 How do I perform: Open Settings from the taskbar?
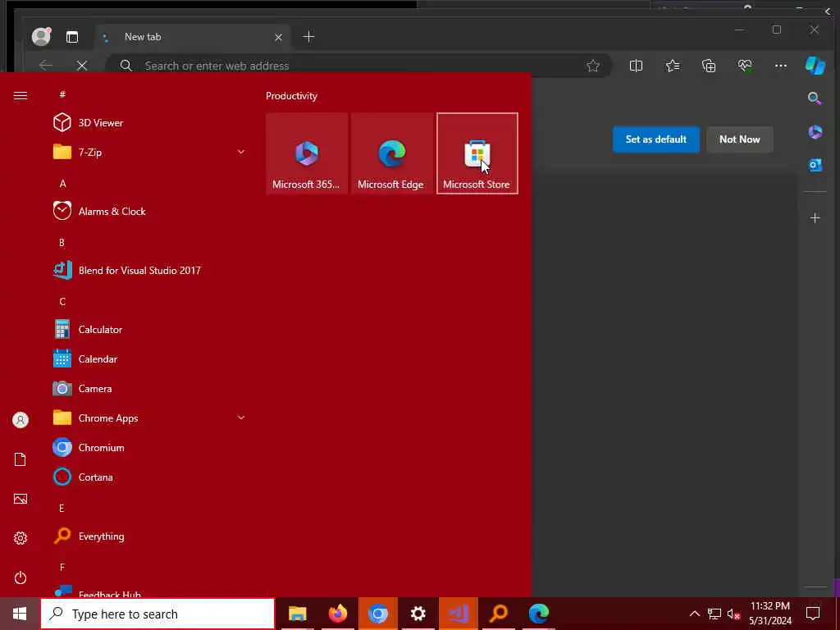point(418,614)
